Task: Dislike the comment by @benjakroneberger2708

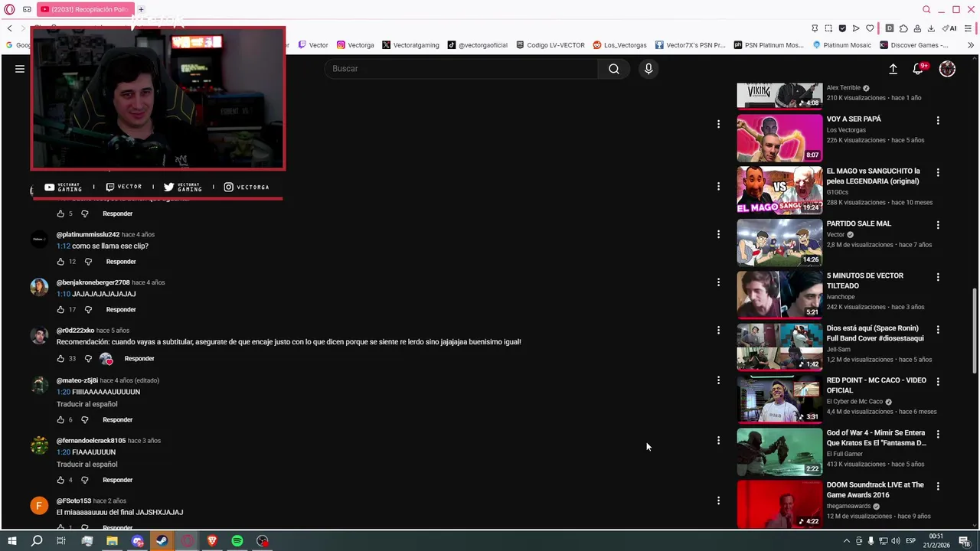Action: point(88,310)
